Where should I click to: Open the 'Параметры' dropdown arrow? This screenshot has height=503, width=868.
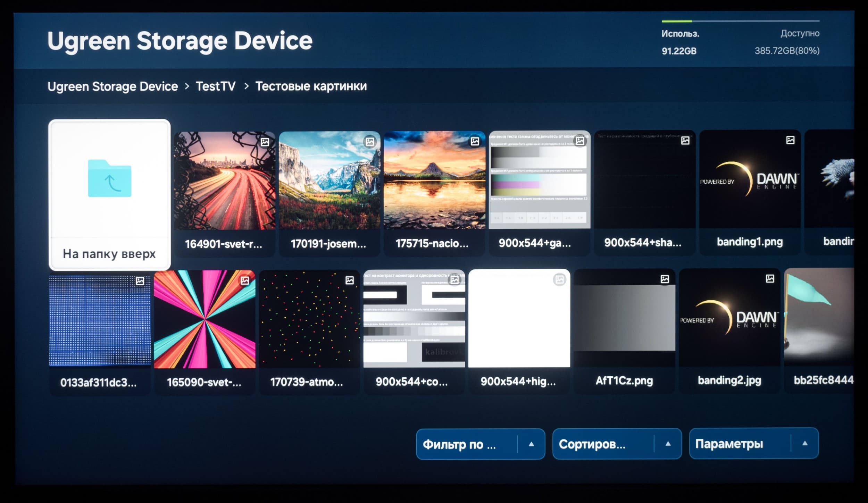(x=805, y=443)
